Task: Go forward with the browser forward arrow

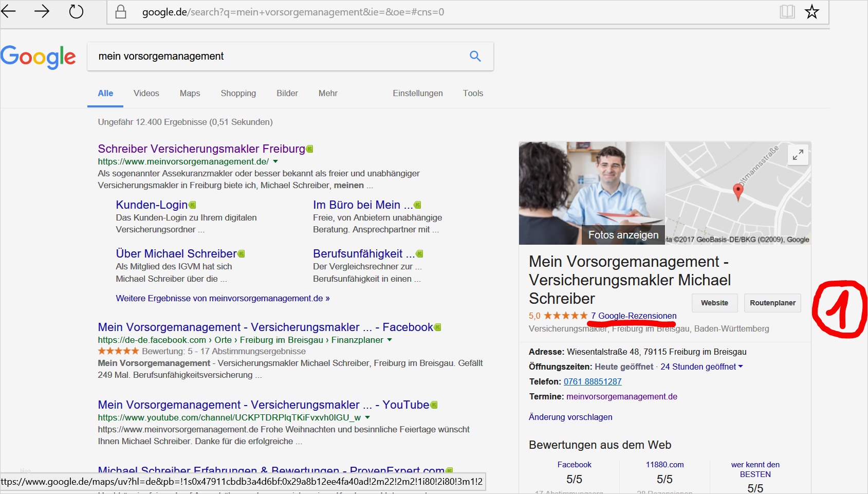Action: tap(42, 11)
